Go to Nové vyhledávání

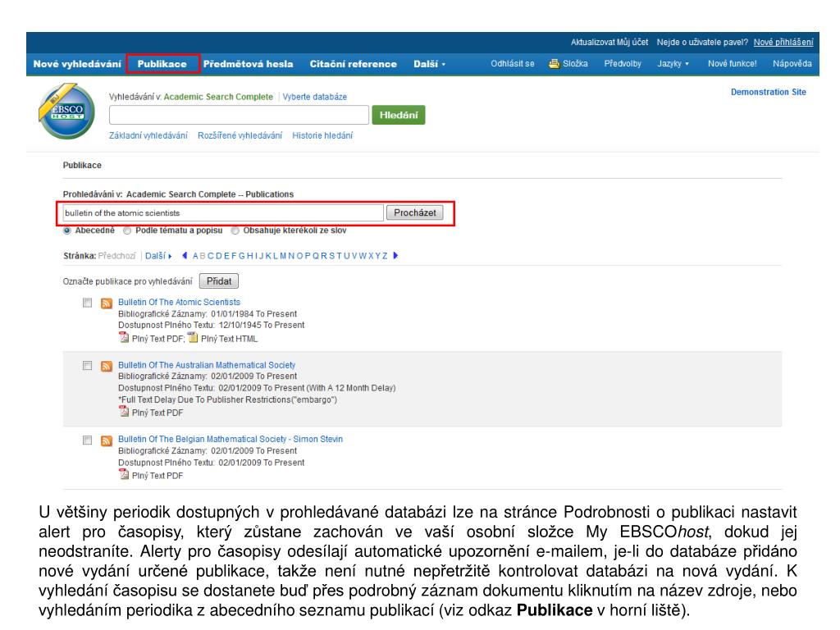click(77, 64)
